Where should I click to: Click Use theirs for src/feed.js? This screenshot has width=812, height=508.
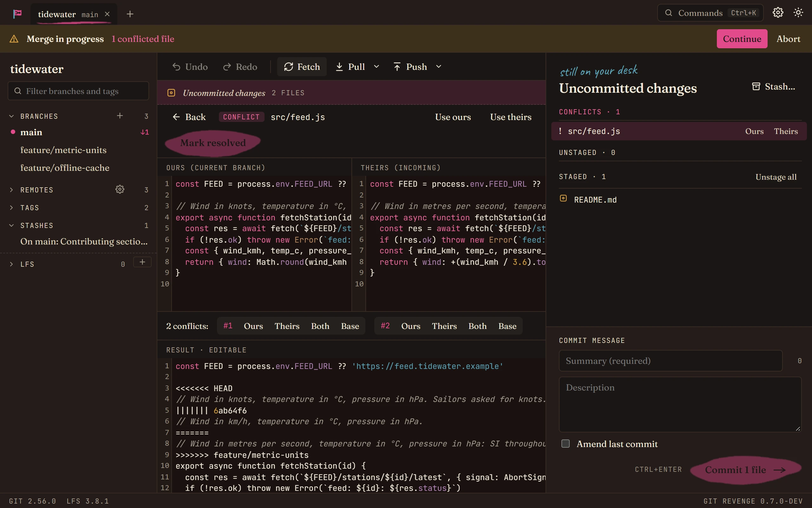click(x=511, y=117)
